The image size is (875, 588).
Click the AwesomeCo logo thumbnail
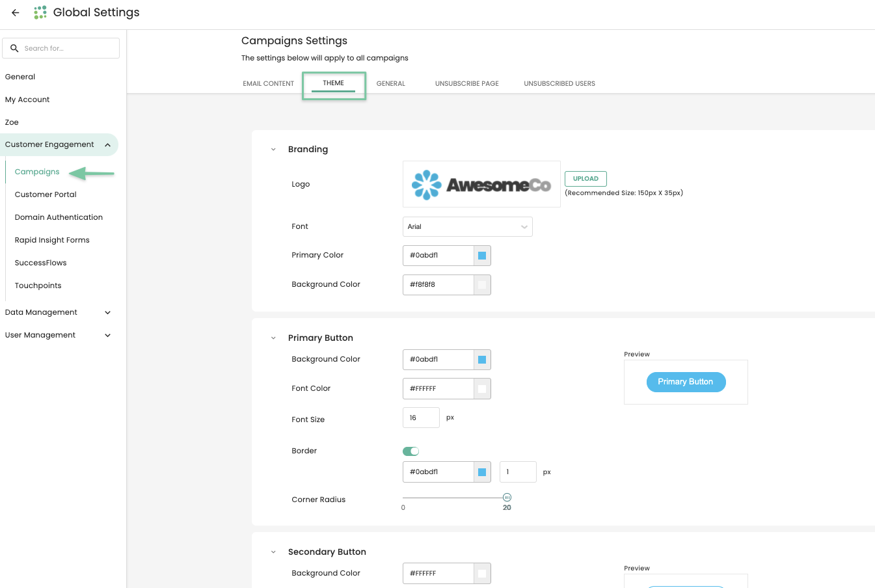[481, 184]
